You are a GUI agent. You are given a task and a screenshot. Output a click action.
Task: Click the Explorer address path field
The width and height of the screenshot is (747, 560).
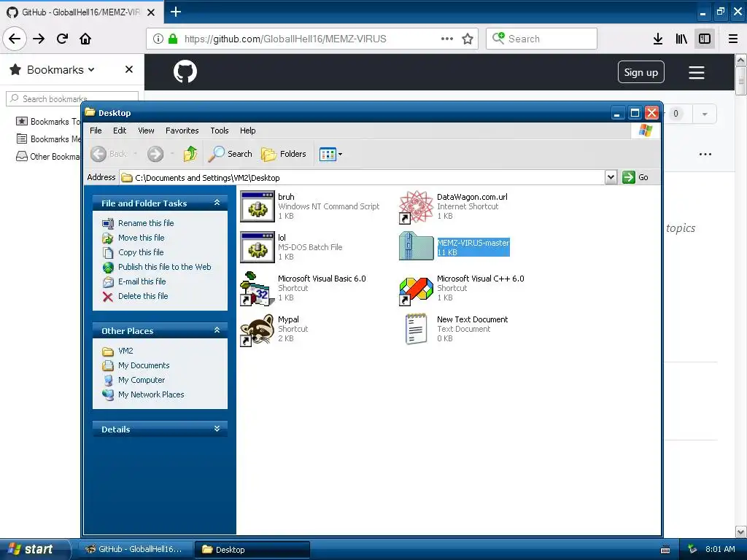pos(362,178)
